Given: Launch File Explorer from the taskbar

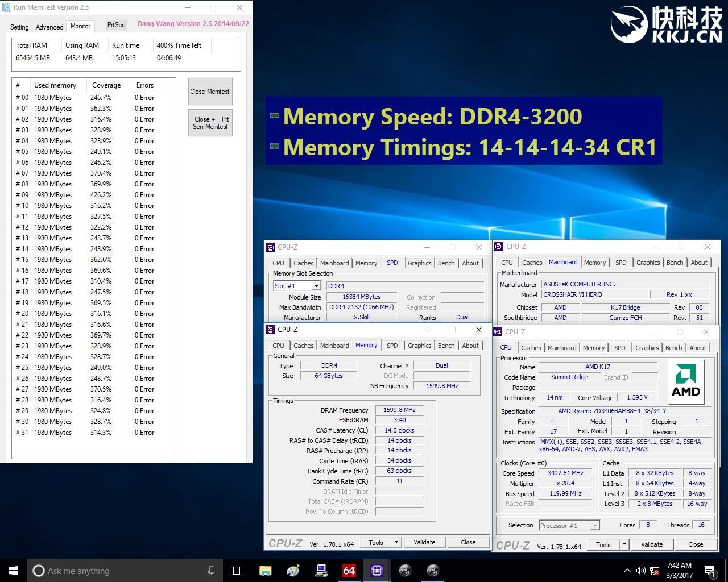Looking at the screenshot, I should point(265,571).
